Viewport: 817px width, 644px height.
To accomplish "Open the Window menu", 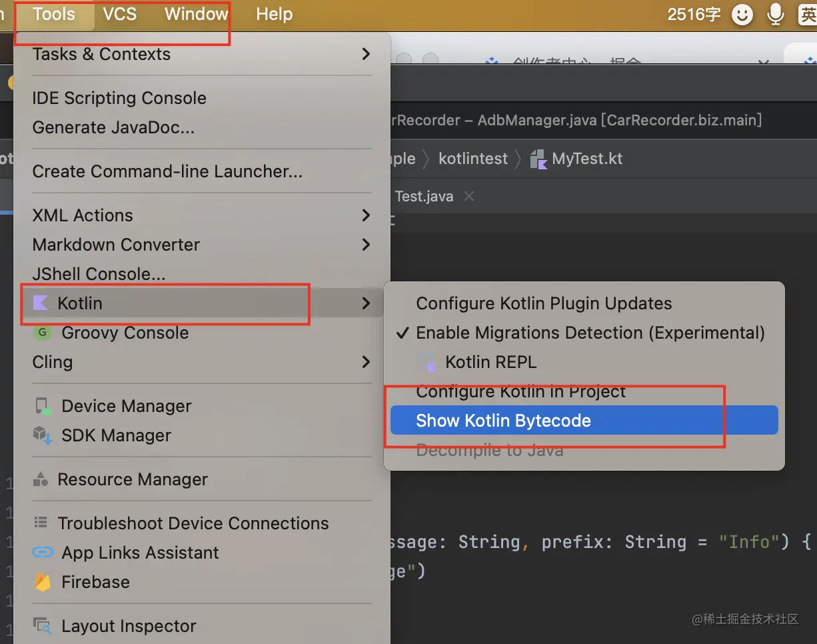I will click(x=197, y=14).
